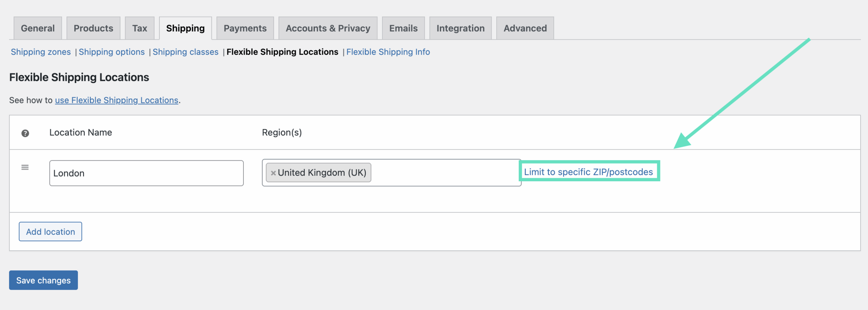Screen dimensions: 868x310
Task: Select the Payments tab
Action: [244, 28]
